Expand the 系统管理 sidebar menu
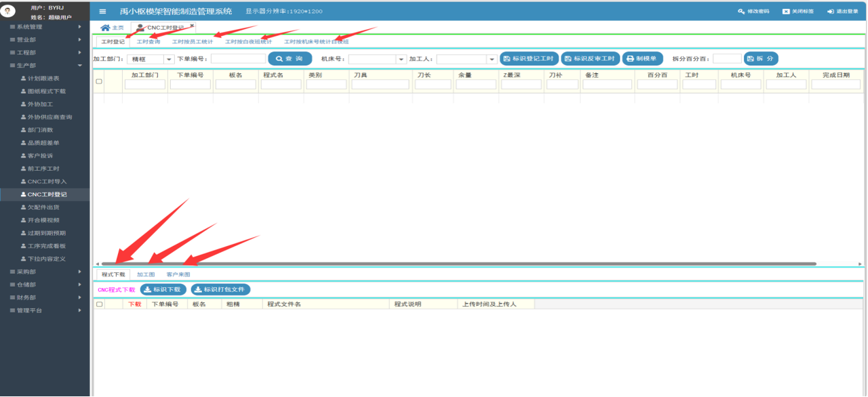The image size is (868, 397). tap(45, 27)
